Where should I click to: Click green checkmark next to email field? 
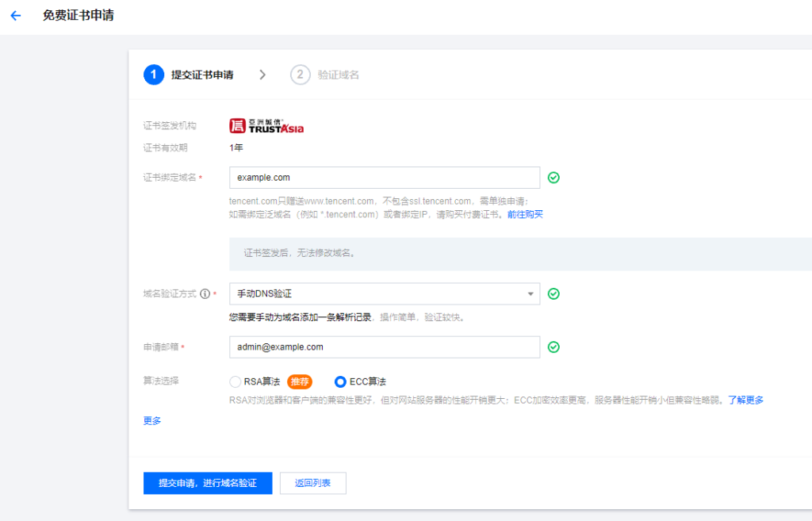pos(553,347)
